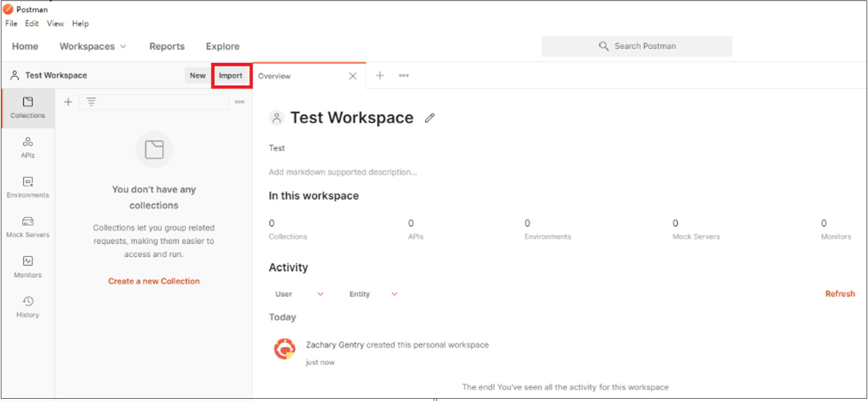
Task: Click the APIs count in overview
Action: (x=415, y=230)
